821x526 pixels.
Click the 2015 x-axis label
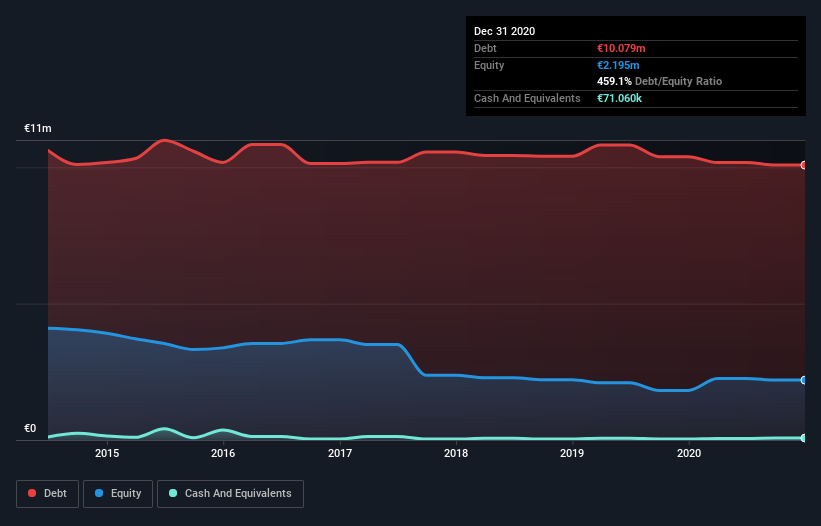[x=107, y=453]
